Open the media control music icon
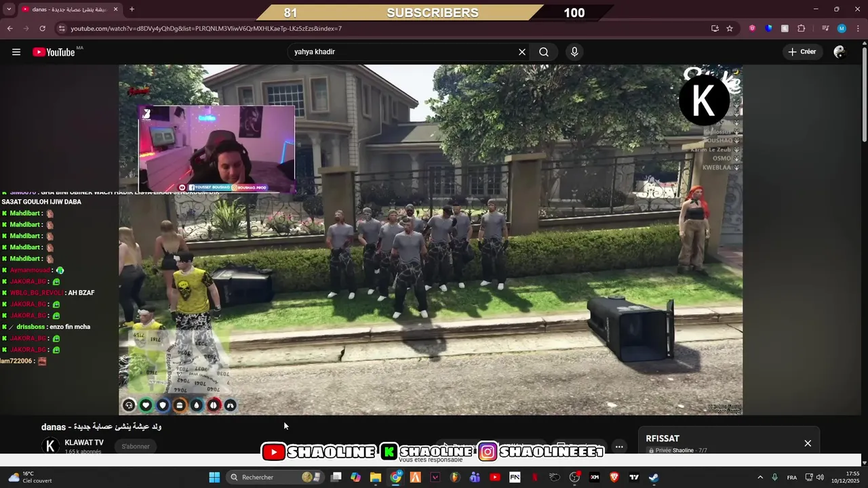 pyautogui.click(x=825, y=28)
